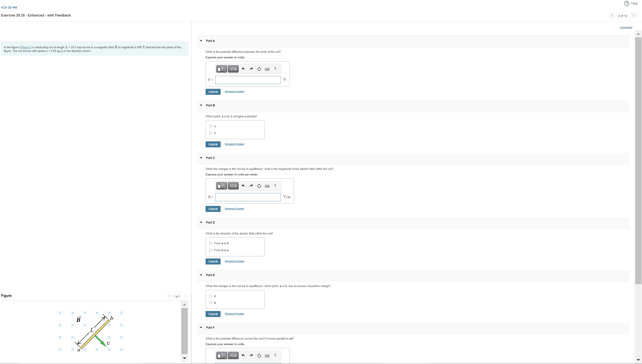Go back to Ch 29 HW
The height and width of the screenshot is (364, 642).
click(x=9, y=8)
